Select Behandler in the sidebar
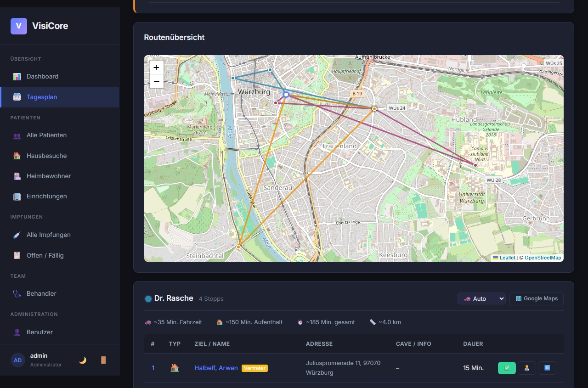Viewport: 588px width, 388px height. (x=41, y=293)
